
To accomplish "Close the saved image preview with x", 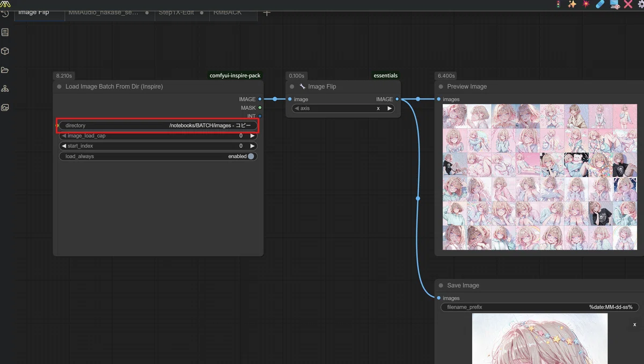I will tap(634, 325).
